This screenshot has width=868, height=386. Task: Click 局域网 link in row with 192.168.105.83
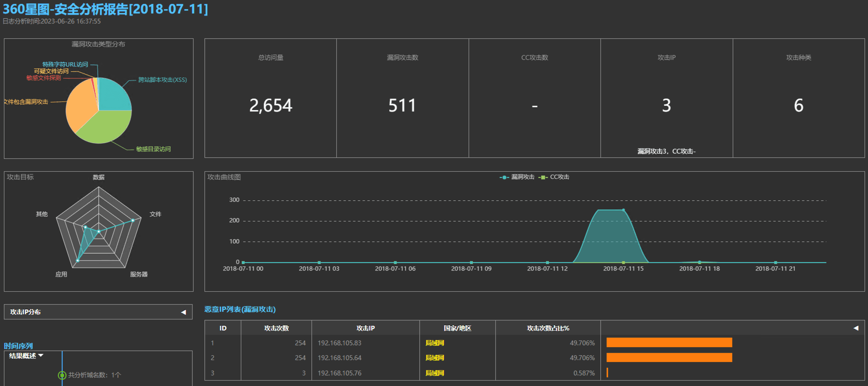[x=435, y=343]
